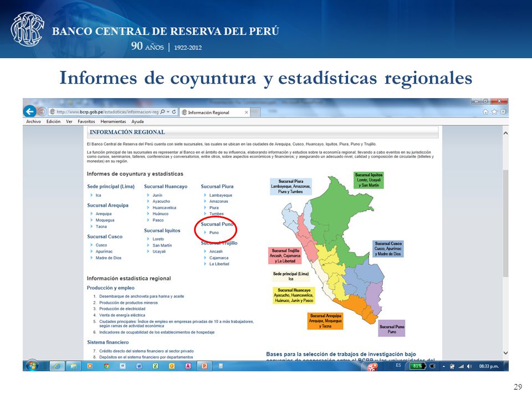Open the Pasco report link
Image resolution: width=532 pixels, height=399 pixels.
(158, 220)
